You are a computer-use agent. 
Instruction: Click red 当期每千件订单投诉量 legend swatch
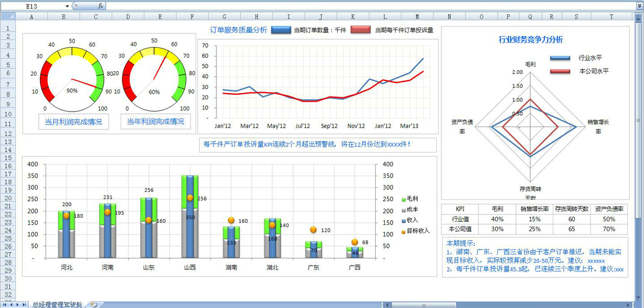pos(361,30)
